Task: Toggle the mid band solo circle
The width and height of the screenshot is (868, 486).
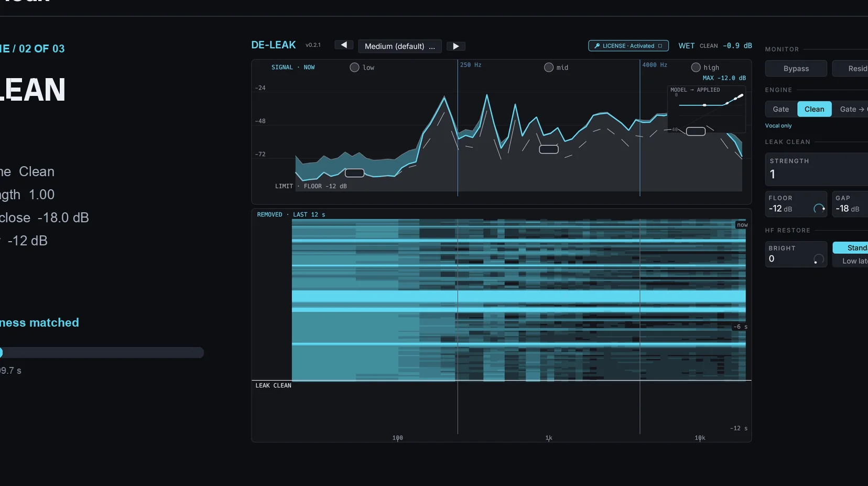Action: point(549,67)
